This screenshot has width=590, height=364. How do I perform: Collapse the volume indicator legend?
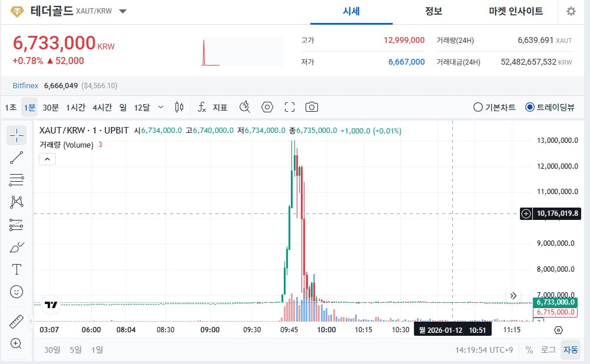47,159
